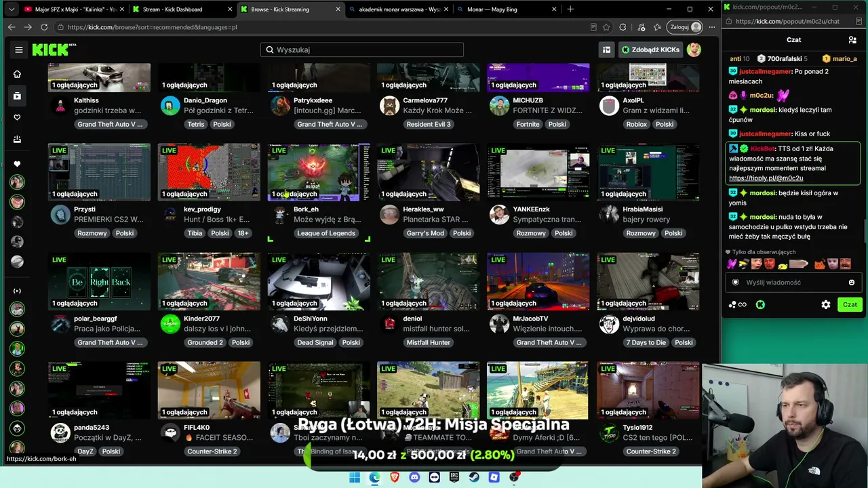Open Brave browser from the taskbar
This screenshot has width=868, height=488.
tap(395, 477)
